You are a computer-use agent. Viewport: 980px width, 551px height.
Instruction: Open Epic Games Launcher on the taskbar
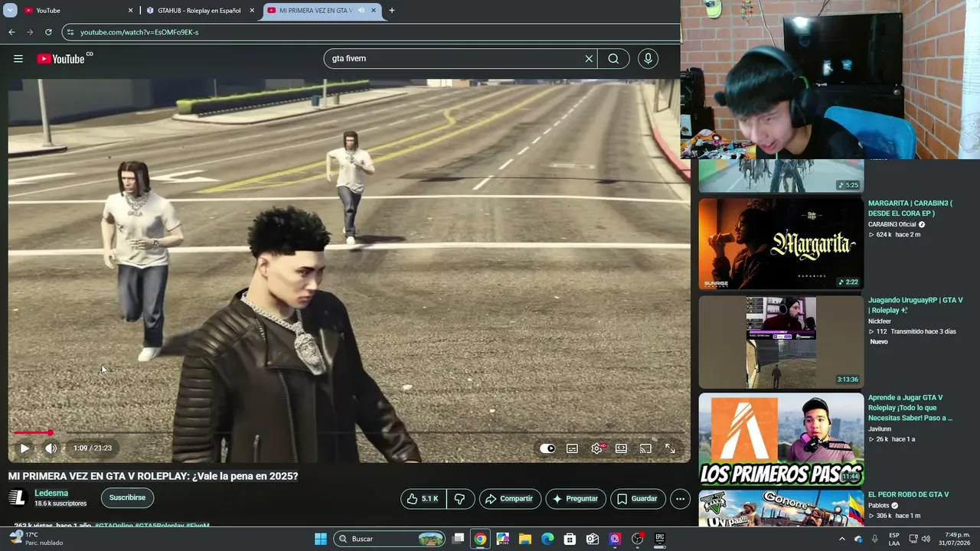click(x=660, y=539)
